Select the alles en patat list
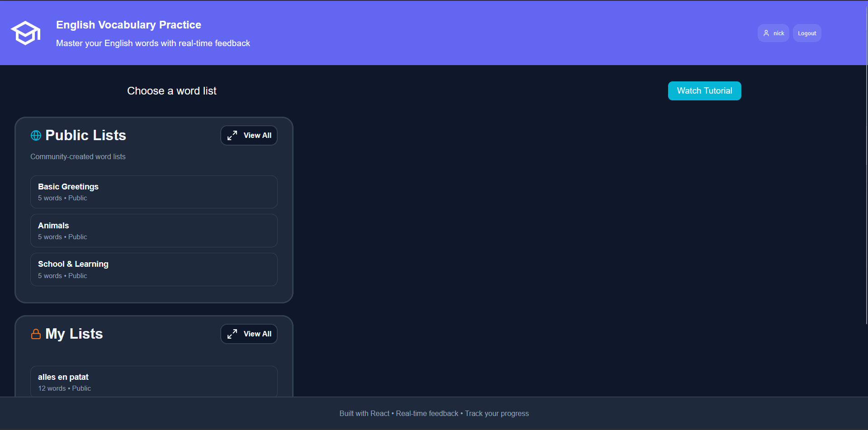The height and width of the screenshot is (430, 868). tap(154, 382)
